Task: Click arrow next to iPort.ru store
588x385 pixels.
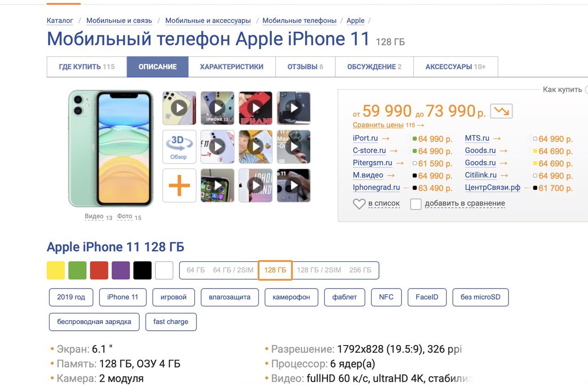Action: coord(386,138)
